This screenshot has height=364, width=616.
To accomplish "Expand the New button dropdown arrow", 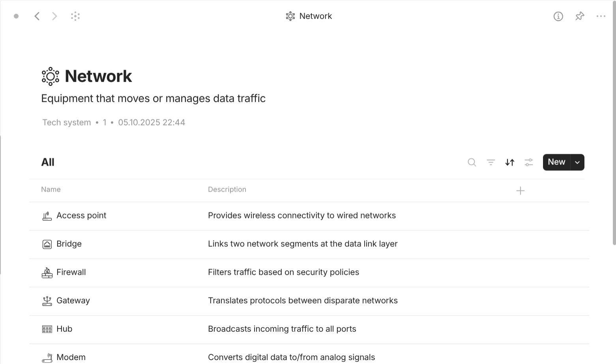I will [577, 162].
